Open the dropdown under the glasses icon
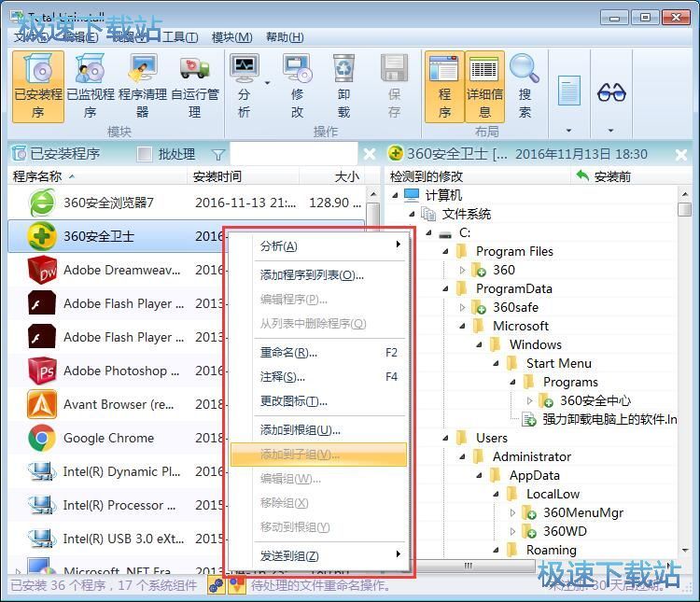 click(610, 131)
